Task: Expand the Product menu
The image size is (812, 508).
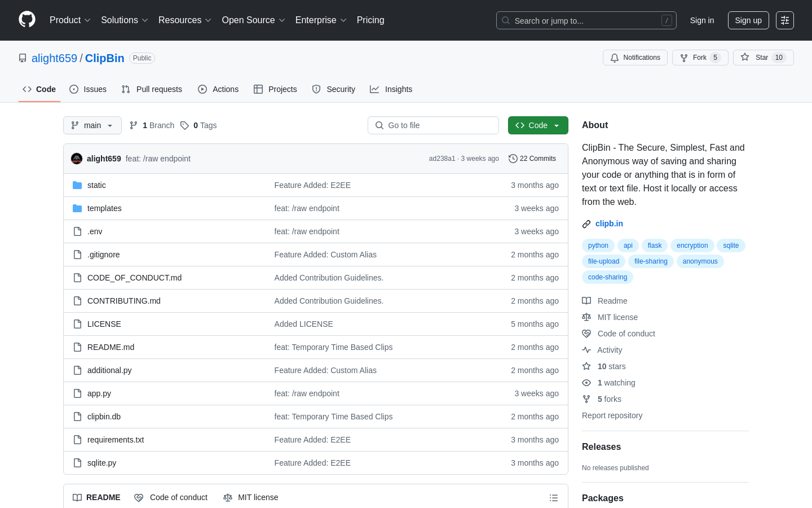Action: pos(70,20)
